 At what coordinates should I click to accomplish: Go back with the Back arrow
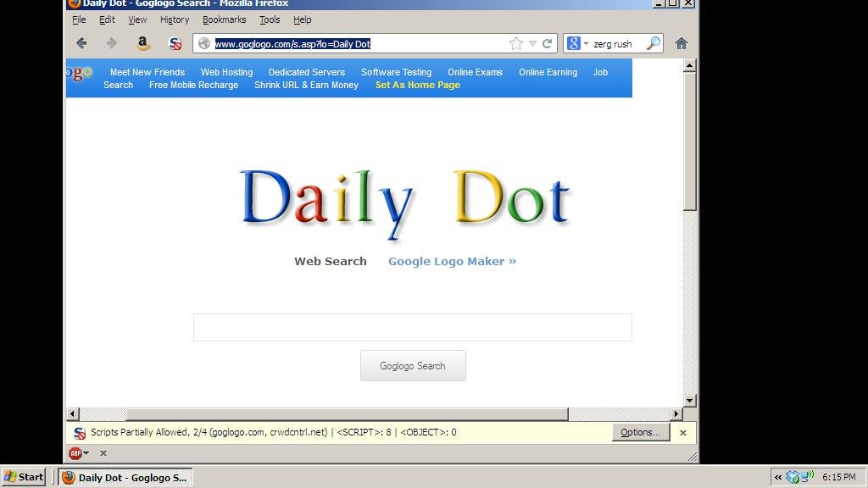pos(81,43)
